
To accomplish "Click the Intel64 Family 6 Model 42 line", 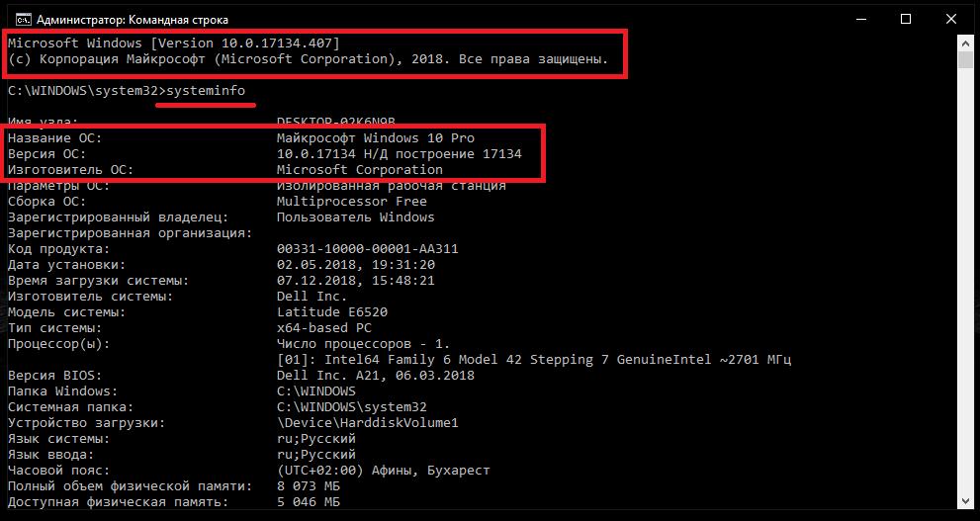I will (534, 360).
